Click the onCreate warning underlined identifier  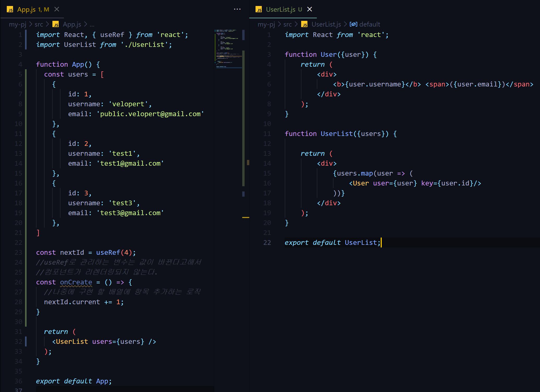click(76, 282)
